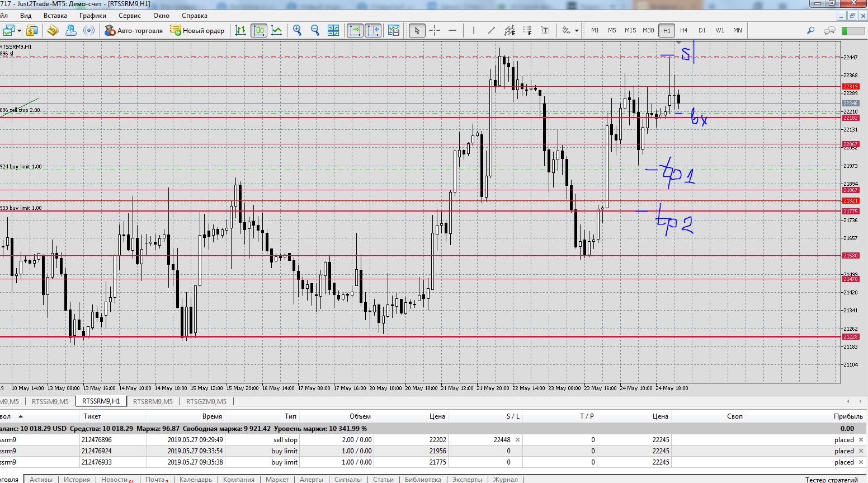The image size is (868, 483).
Task: Toggle Chart Shift from the right edge
Action: [x=373, y=30]
